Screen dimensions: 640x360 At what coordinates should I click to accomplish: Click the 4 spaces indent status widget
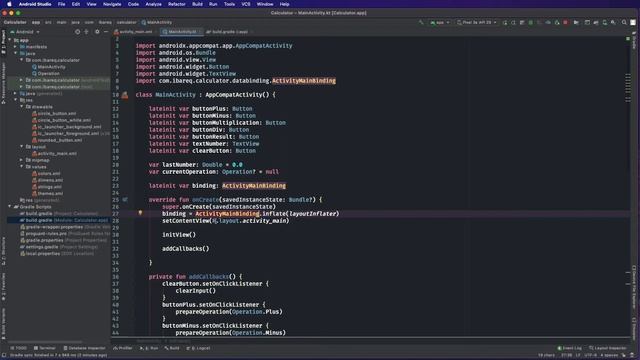click(x=609, y=356)
